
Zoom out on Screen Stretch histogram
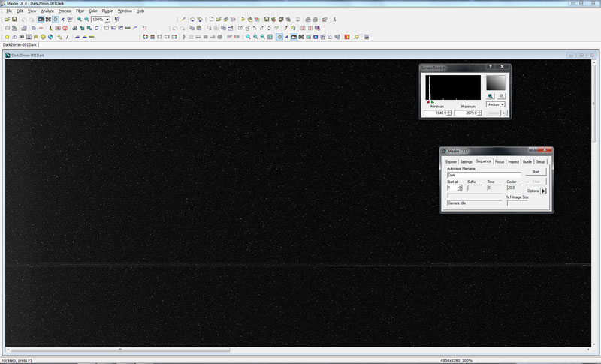click(x=501, y=96)
